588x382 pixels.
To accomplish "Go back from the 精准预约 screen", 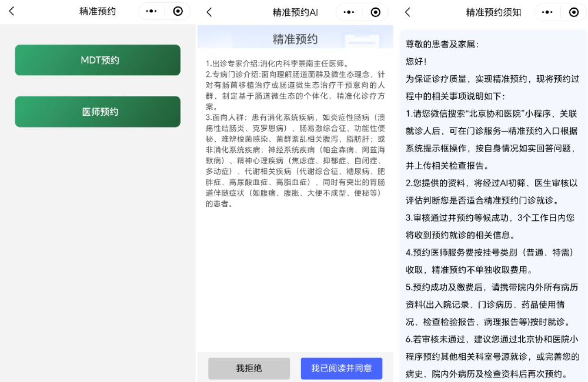I will [x=12, y=11].
